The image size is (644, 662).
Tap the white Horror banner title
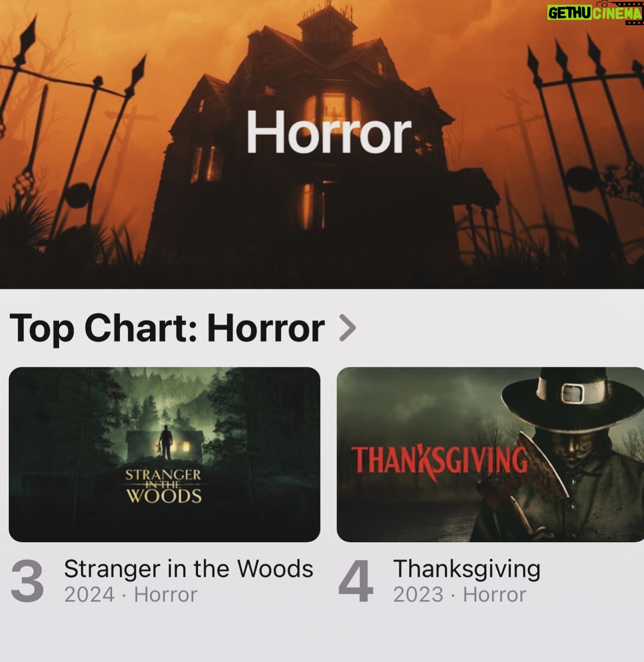pyautogui.click(x=329, y=132)
